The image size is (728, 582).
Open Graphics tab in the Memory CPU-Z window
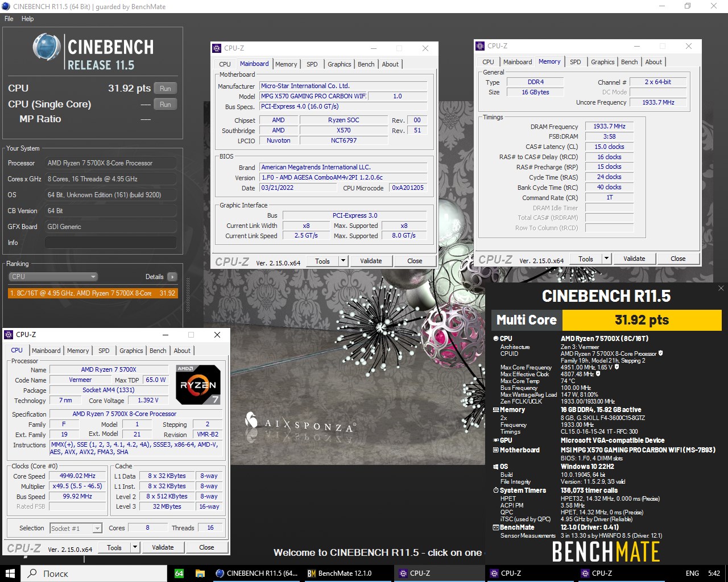pos(603,62)
